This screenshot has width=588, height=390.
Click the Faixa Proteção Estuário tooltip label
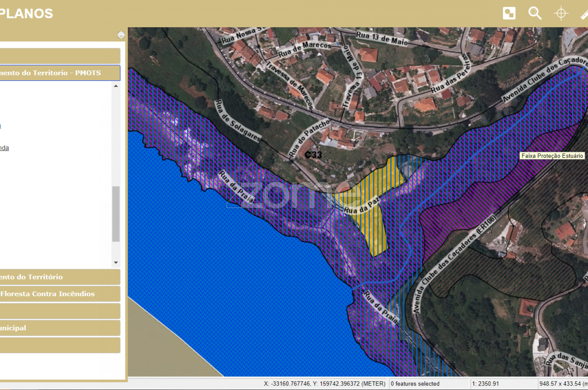coord(552,156)
